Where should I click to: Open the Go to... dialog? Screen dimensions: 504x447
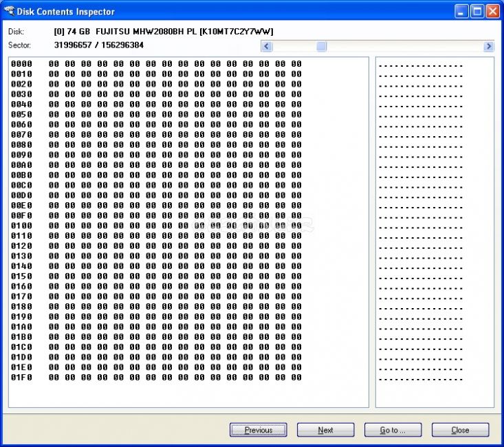pyautogui.click(x=393, y=430)
